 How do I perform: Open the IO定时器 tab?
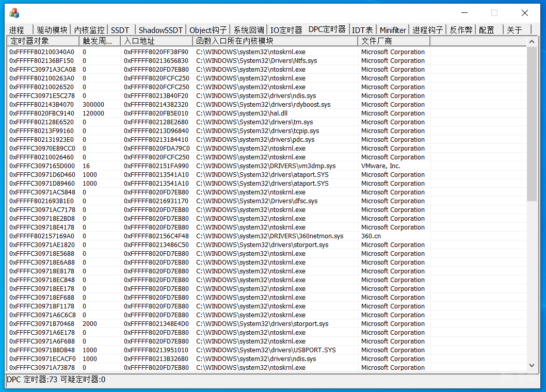click(x=286, y=30)
